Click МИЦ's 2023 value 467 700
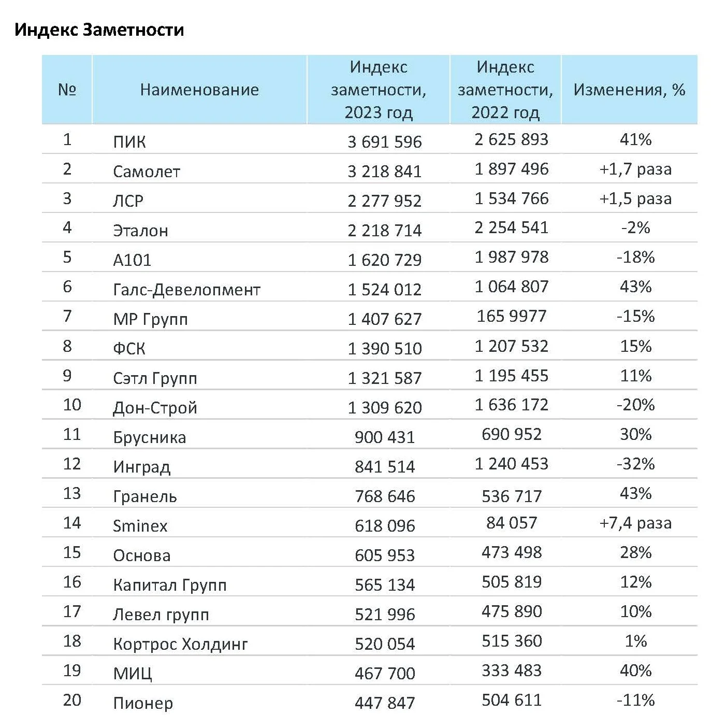 point(385,673)
